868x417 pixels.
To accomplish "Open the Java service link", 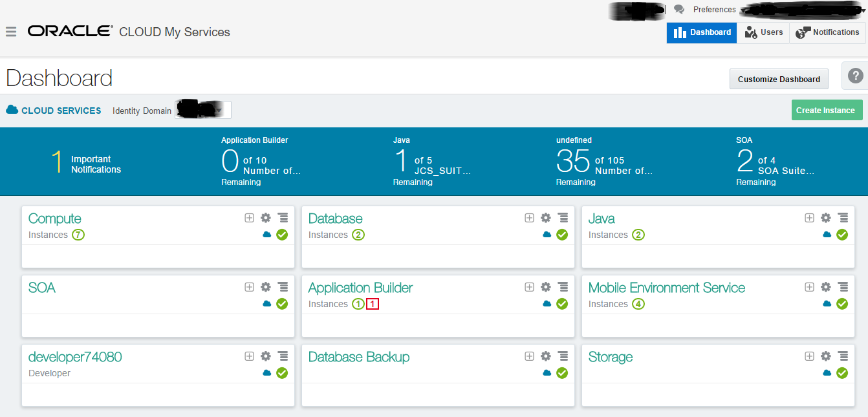I will [601, 218].
